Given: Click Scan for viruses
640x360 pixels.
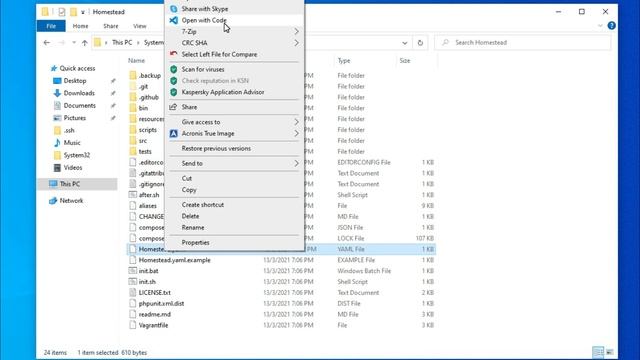Looking at the screenshot, I should (x=235, y=69).
